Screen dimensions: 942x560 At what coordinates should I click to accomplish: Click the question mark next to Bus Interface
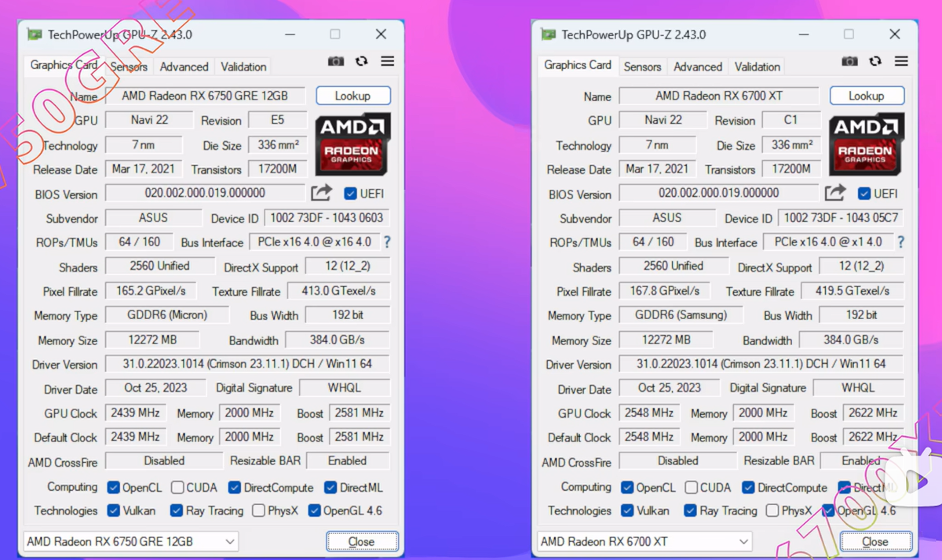386,242
